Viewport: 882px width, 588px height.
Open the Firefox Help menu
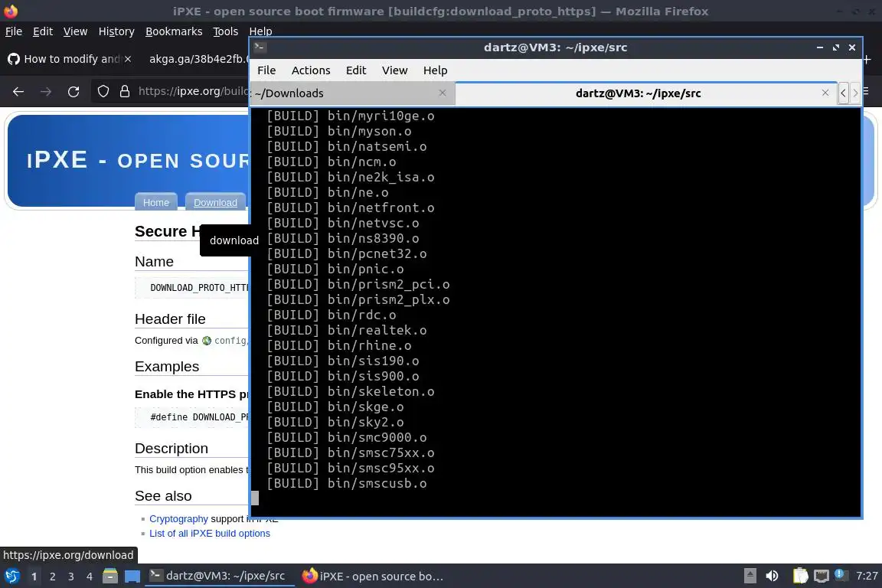(x=260, y=31)
